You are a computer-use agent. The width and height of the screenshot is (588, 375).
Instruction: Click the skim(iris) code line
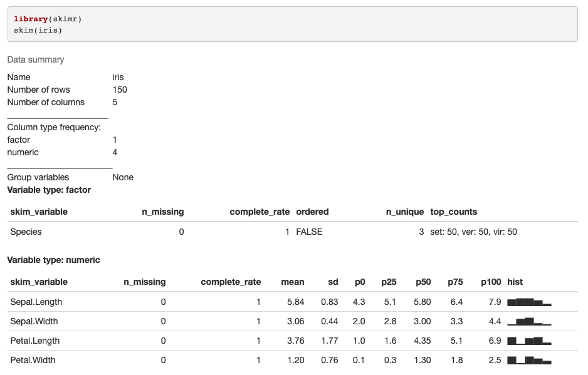38,30
